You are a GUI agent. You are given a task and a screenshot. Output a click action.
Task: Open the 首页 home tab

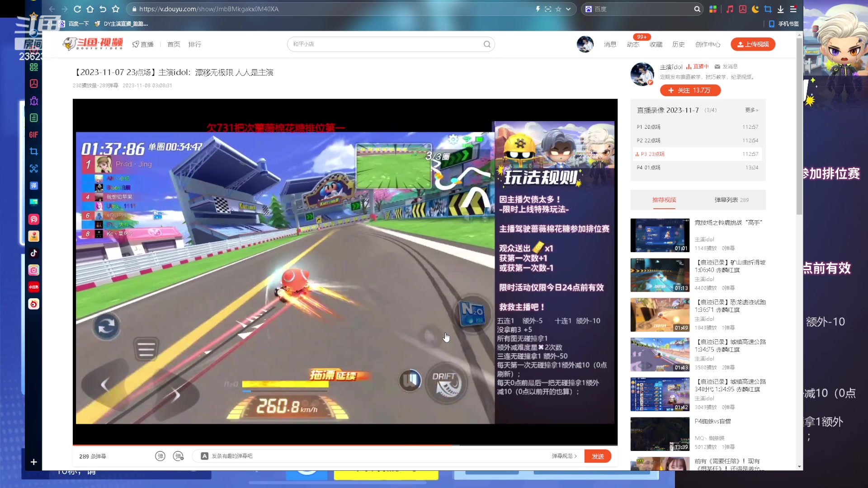point(174,44)
